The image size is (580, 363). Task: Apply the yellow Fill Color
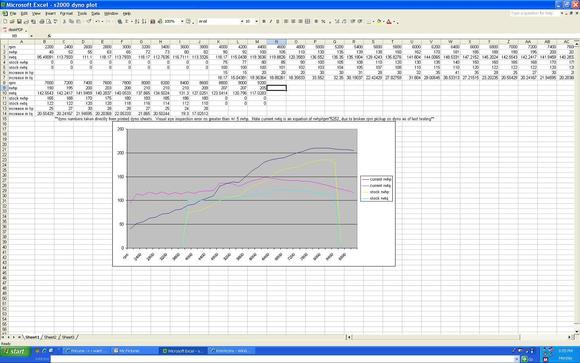point(379,21)
